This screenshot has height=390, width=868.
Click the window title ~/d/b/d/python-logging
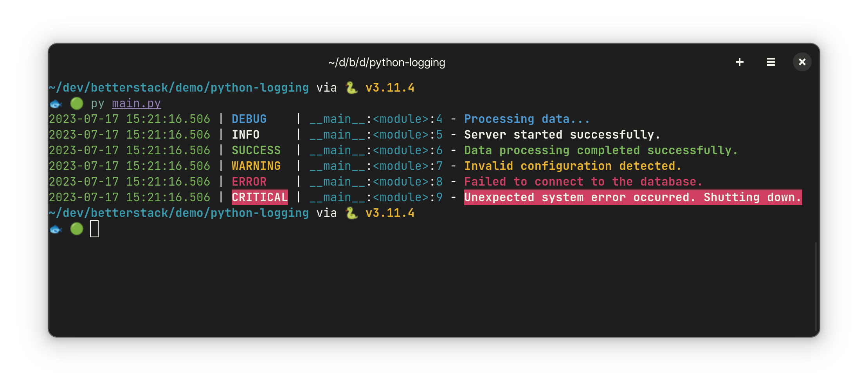[x=387, y=62]
